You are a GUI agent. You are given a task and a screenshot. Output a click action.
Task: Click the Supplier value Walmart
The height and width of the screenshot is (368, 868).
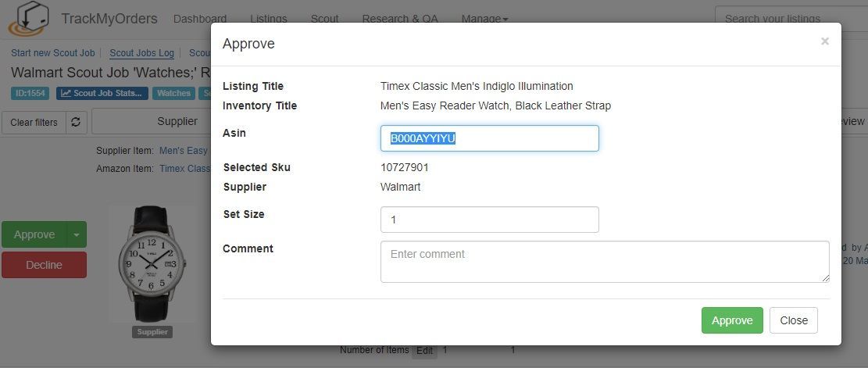(400, 187)
